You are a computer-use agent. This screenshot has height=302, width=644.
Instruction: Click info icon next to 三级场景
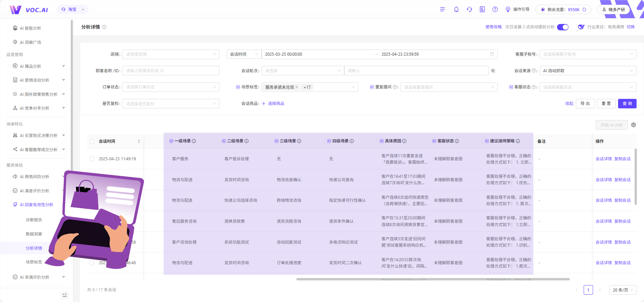pyautogui.click(x=299, y=141)
